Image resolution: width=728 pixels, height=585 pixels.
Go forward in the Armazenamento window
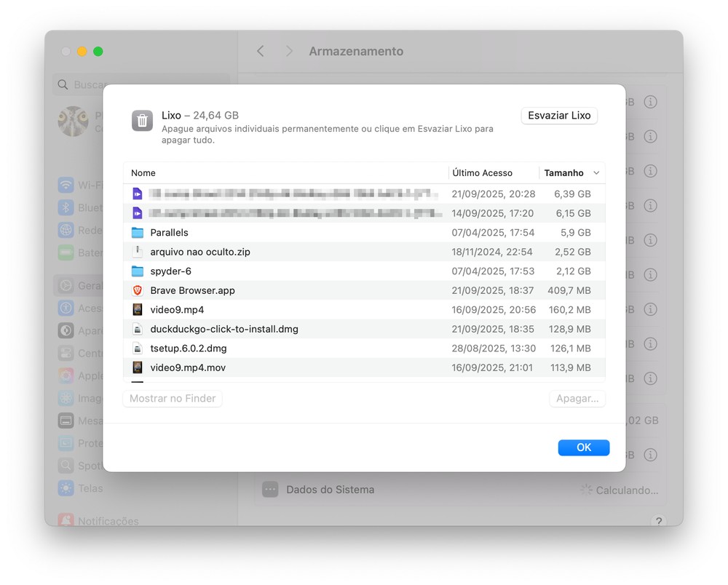(x=289, y=51)
